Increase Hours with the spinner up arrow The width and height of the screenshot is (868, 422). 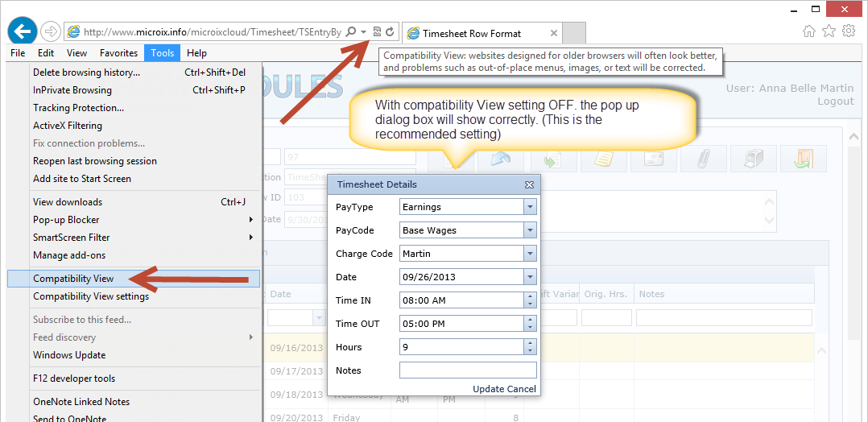[530, 343]
